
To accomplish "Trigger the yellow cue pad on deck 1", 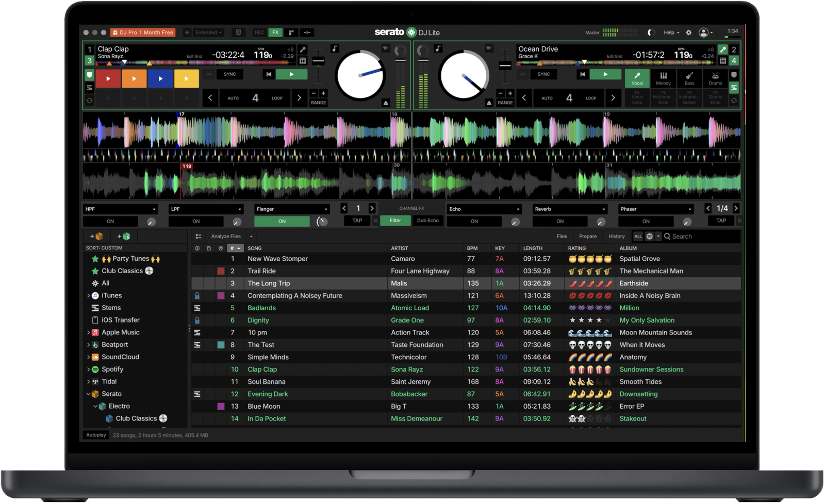I will [x=186, y=79].
